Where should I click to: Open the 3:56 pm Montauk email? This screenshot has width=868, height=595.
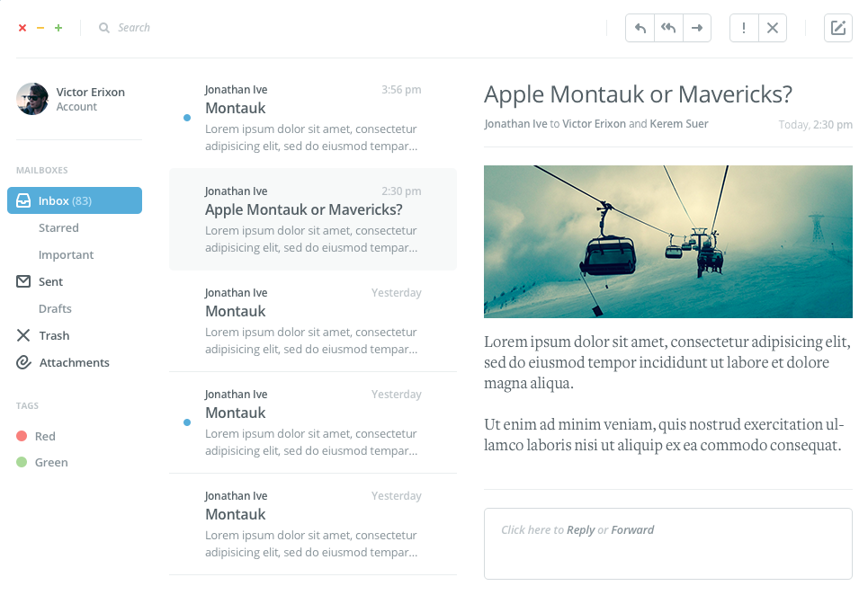312,118
